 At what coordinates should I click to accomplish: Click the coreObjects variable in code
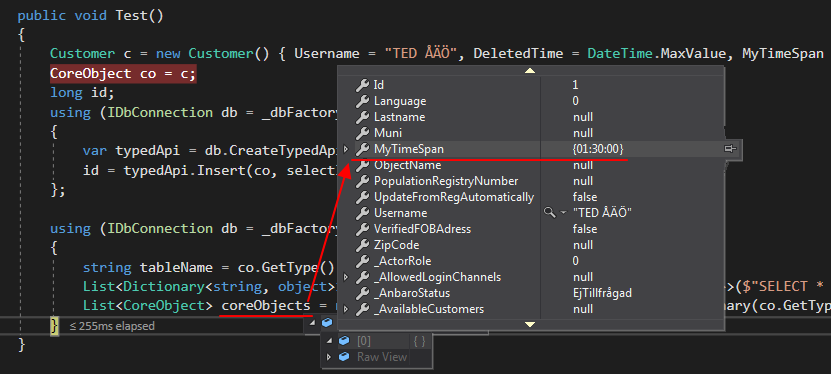266,306
